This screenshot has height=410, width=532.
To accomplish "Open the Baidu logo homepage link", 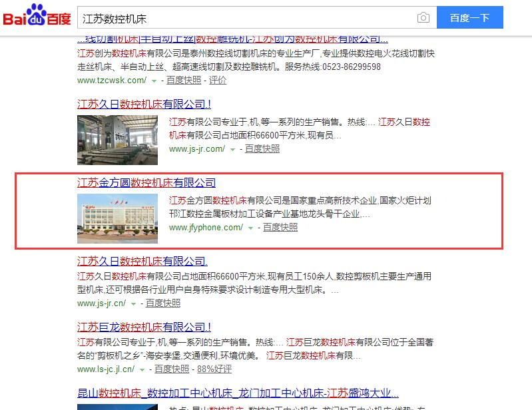I will tap(37, 15).
